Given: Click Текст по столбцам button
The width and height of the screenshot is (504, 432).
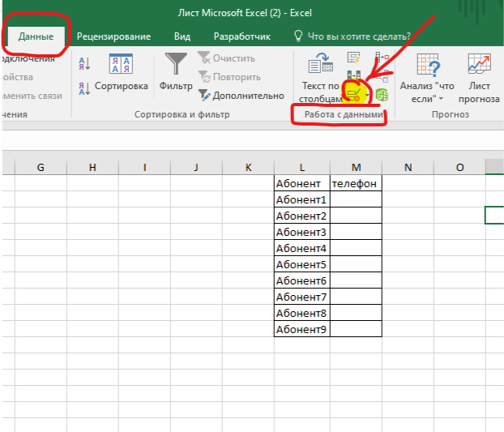Looking at the screenshot, I should point(320,78).
